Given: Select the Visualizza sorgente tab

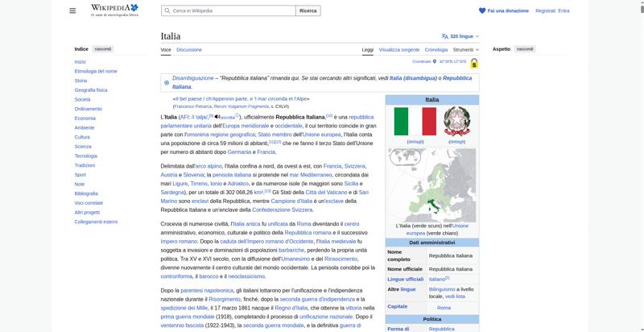Looking at the screenshot, I should pyautogui.click(x=399, y=49).
